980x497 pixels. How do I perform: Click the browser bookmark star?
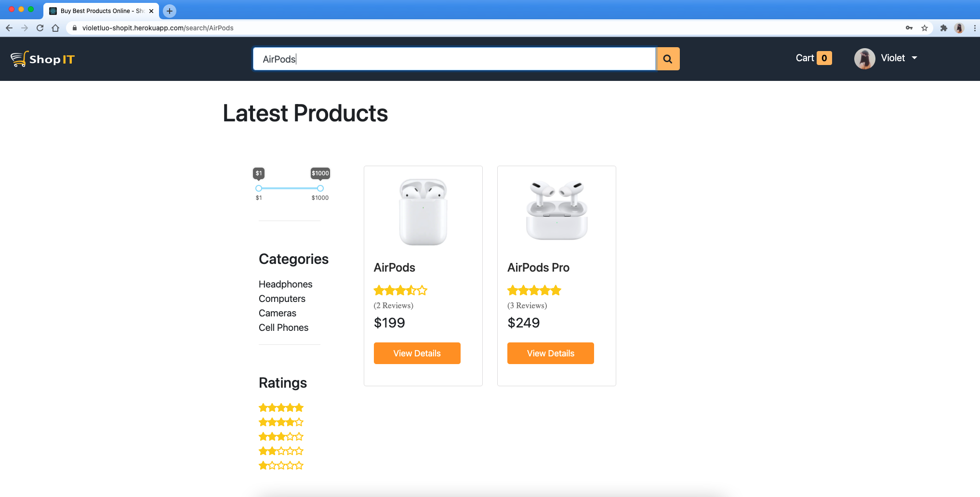(x=925, y=28)
